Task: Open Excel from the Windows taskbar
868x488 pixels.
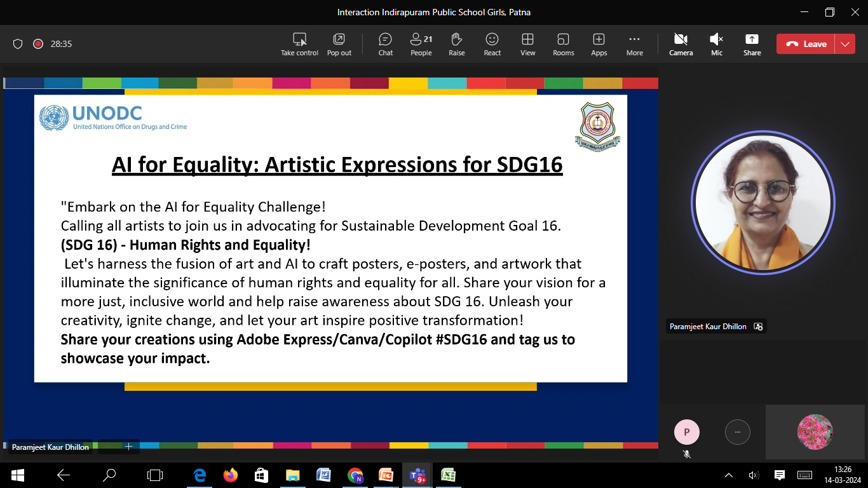Action: tap(449, 475)
